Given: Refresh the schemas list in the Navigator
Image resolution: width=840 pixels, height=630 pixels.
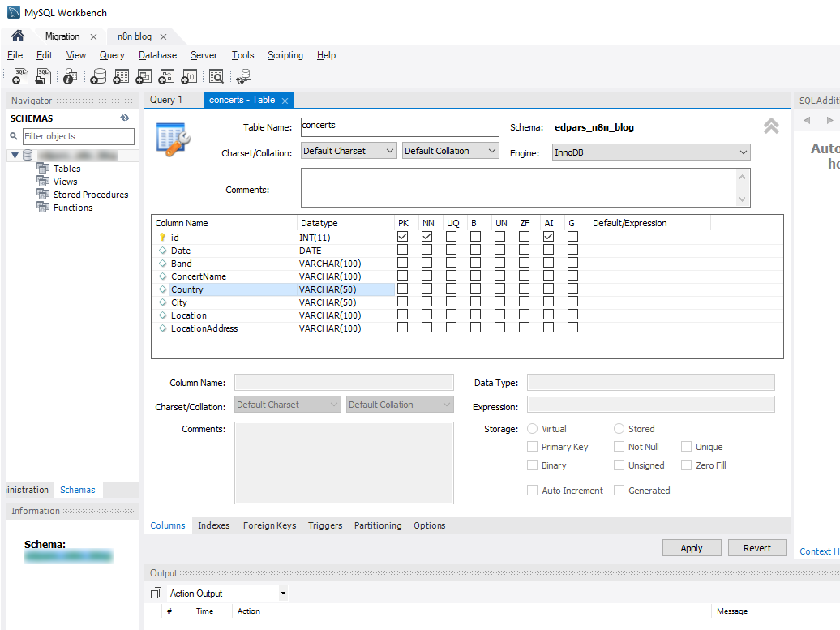Looking at the screenshot, I should [124, 117].
